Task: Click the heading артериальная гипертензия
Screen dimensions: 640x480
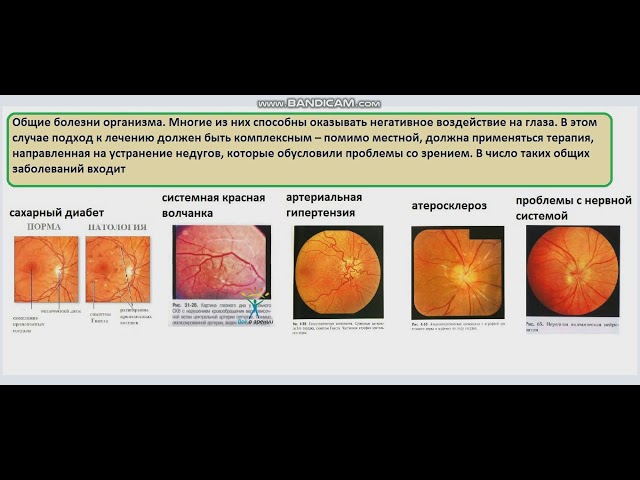Action: (324, 205)
